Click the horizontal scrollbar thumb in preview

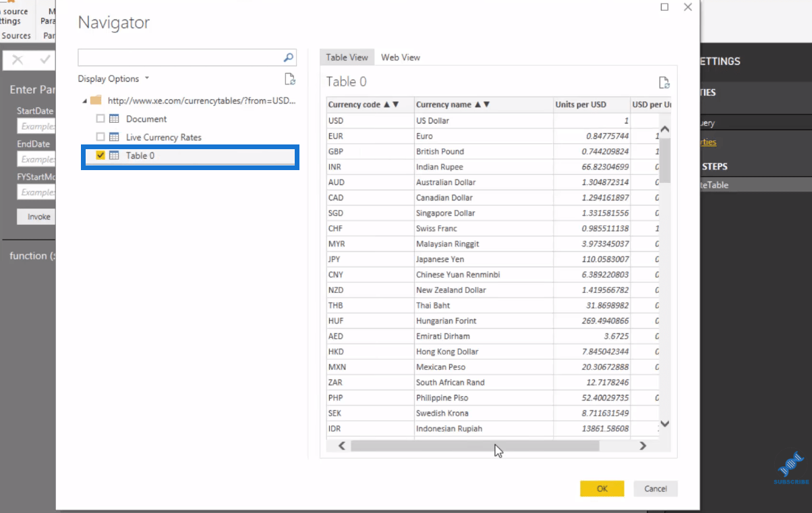point(475,446)
